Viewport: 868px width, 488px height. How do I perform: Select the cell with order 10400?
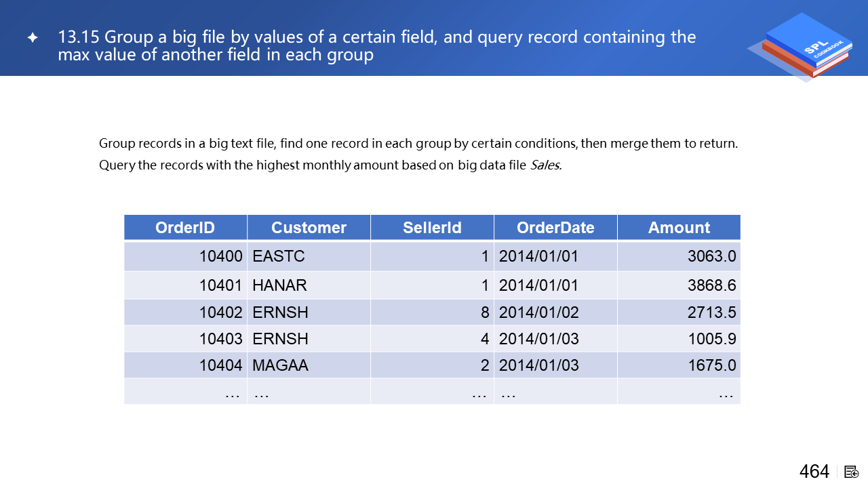185,256
